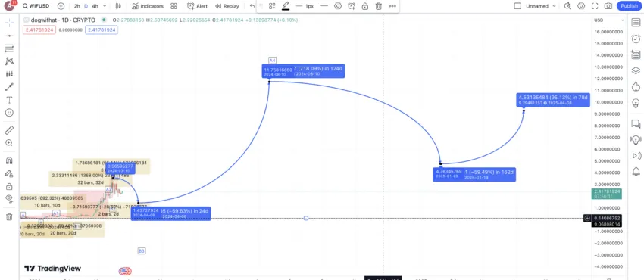644x280 pixels.
Task: Toggle lock all drawing tools
Action: [x=9, y=186]
